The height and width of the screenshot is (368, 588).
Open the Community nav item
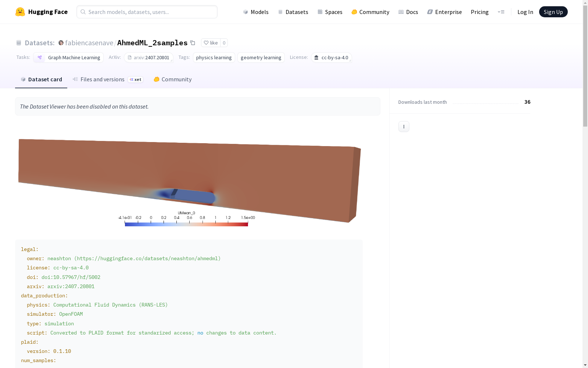(x=370, y=12)
